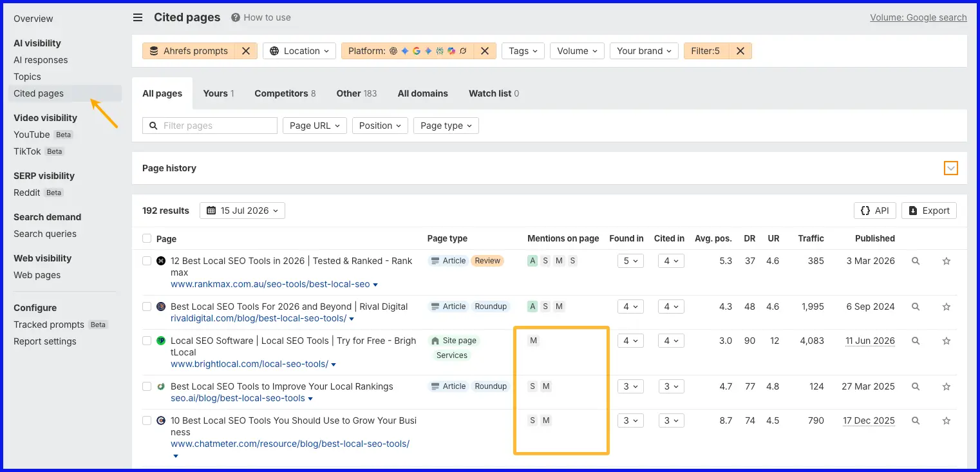Select the chatmeter row checkbox
The image size is (980, 472).
147,420
